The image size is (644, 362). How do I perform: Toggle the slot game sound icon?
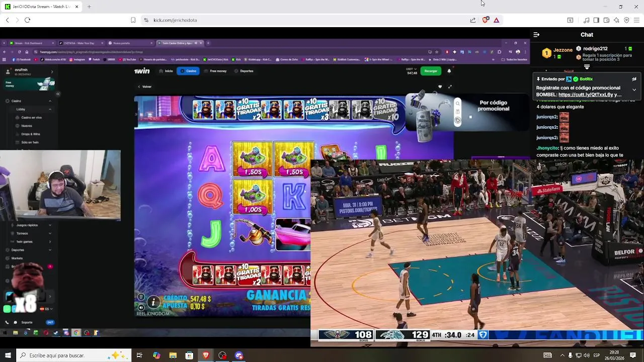click(141, 307)
